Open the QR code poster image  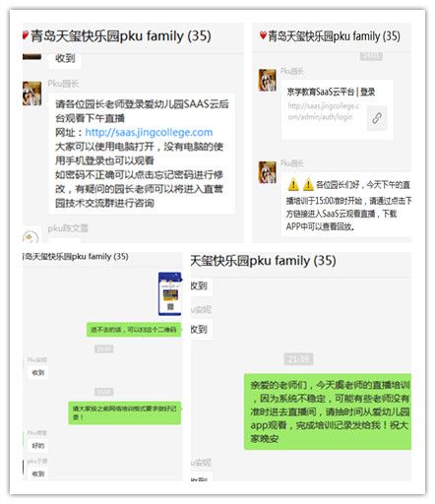[x=169, y=293]
